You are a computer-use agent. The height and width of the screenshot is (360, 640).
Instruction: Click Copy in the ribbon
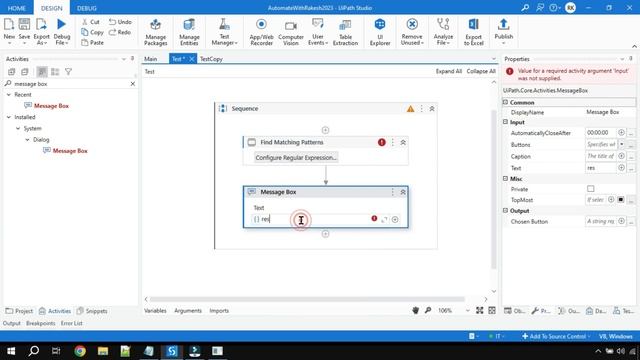click(92, 32)
